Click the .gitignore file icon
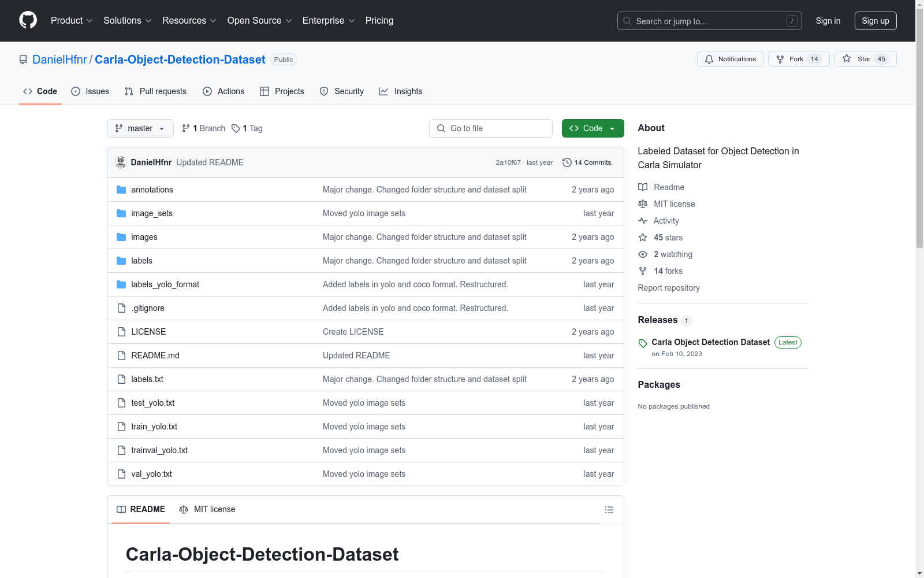 coord(121,308)
